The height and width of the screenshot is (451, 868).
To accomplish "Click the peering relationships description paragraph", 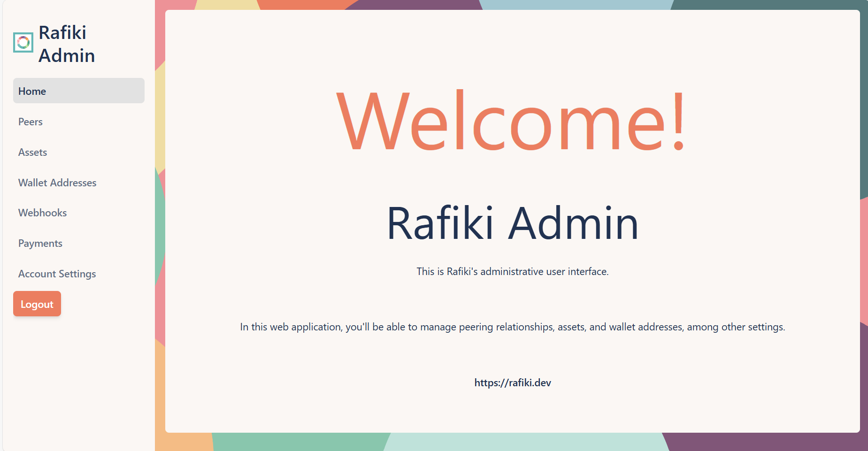I will [512, 327].
